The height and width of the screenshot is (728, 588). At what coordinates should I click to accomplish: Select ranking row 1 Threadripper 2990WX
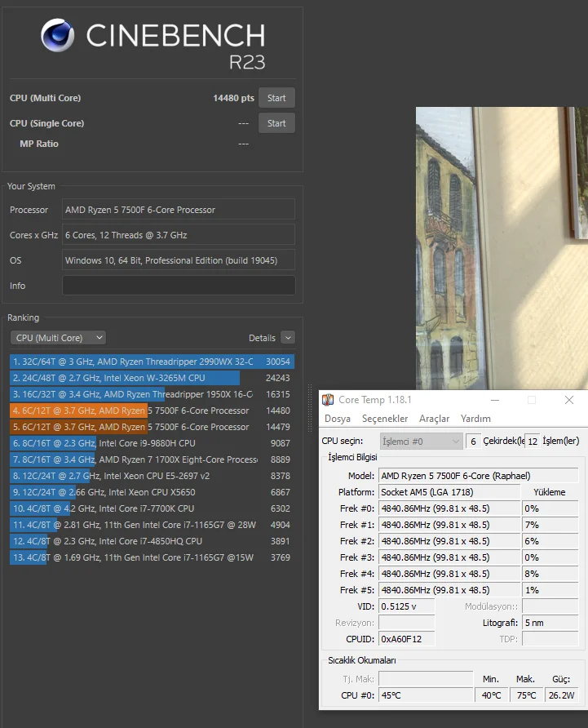pyautogui.click(x=152, y=362)
